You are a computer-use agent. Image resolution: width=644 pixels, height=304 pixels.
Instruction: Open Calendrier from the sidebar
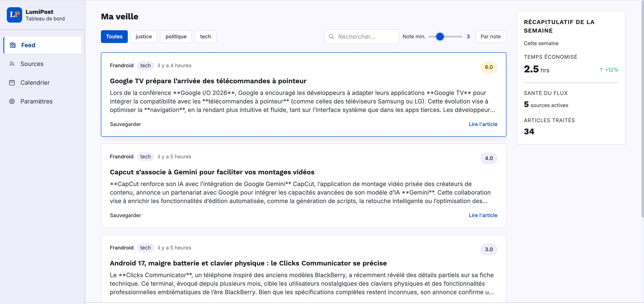pyautogui.click(x=43, y=83)
